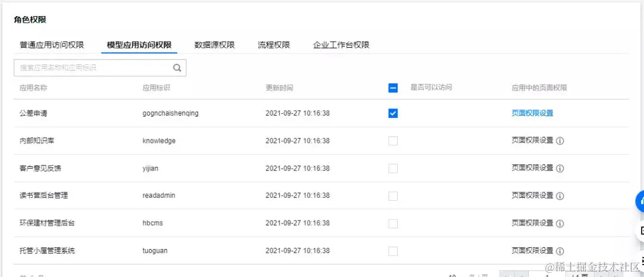Click 页面权限设置 in 读书营后台管理 row

tap(532, 196)
